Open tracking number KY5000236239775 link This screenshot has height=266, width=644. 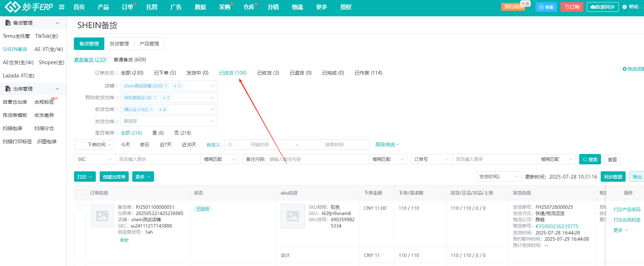click(x=557, y=226)
